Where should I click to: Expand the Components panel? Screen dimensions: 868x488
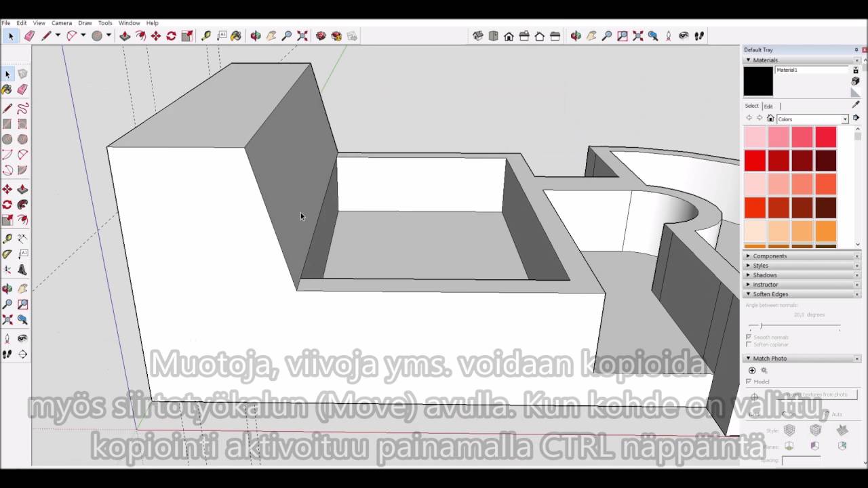click(x=749, y=256)
